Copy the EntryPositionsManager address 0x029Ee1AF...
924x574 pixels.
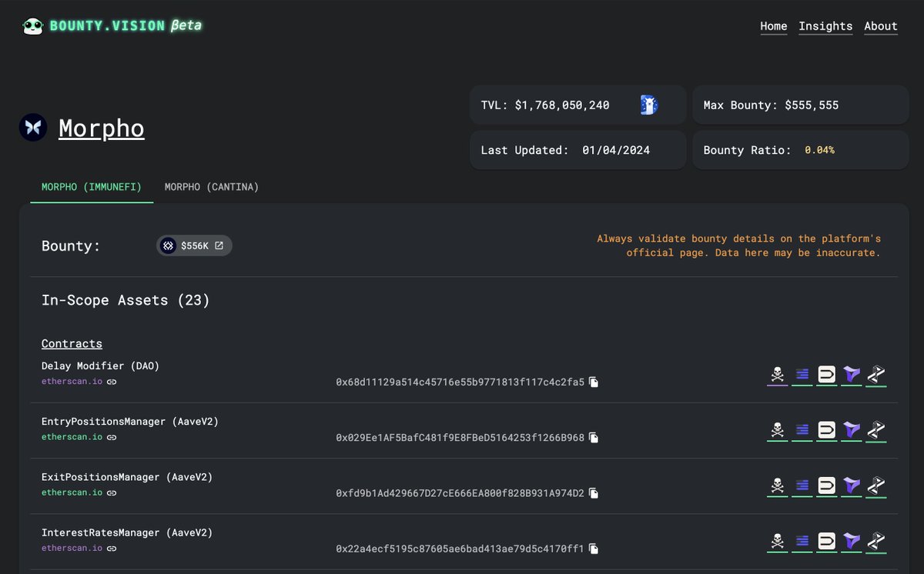(594, 437)
